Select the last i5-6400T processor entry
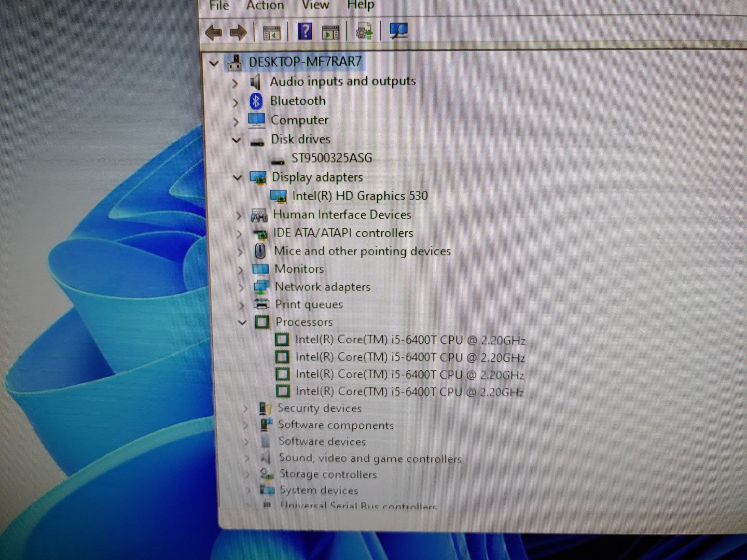The width and height of the screenshot is (747, 560). (x=410, y=391)
